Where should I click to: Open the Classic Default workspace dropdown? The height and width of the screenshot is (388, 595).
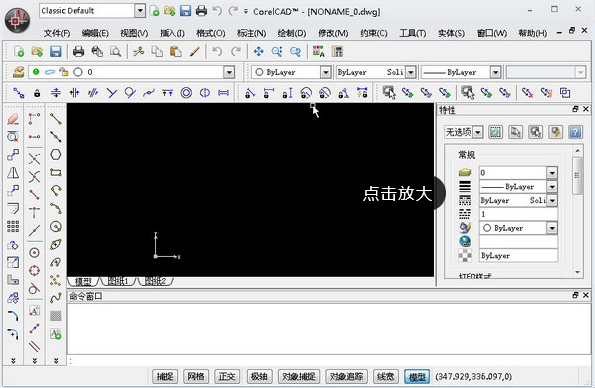tap(140, 11)
